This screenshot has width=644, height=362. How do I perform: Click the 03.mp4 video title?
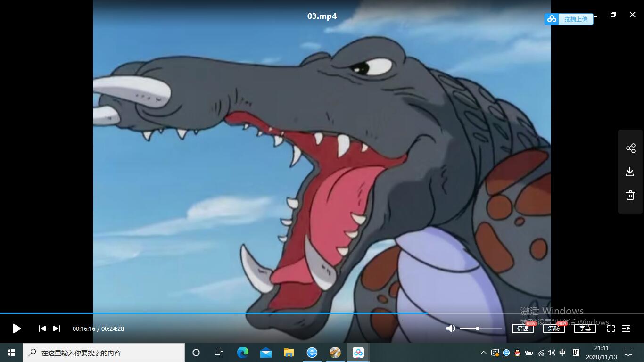322,16
